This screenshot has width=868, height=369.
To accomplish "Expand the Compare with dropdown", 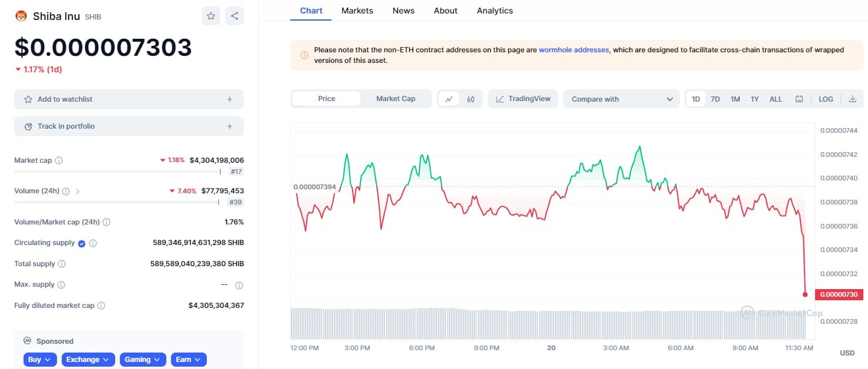I will pos(621,99).
